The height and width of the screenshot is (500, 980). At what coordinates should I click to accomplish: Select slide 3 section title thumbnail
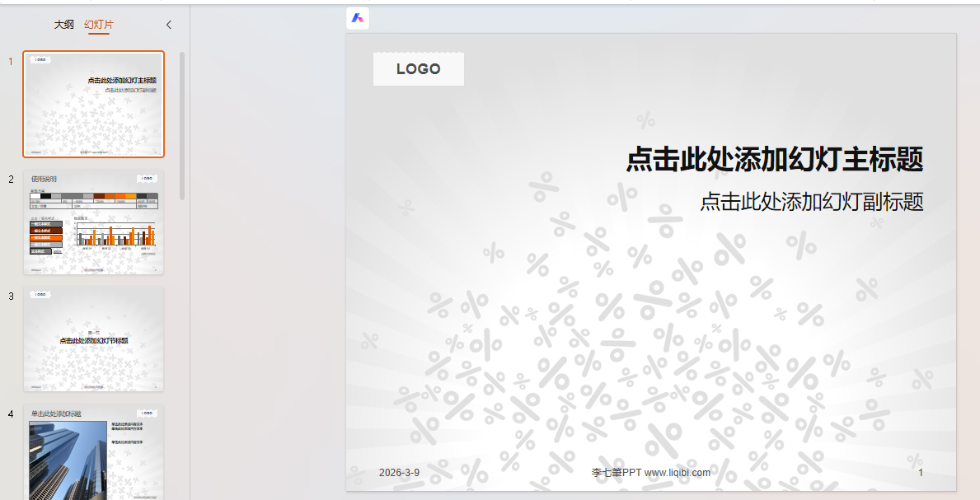pyautogui.click(x=94, y=339)
